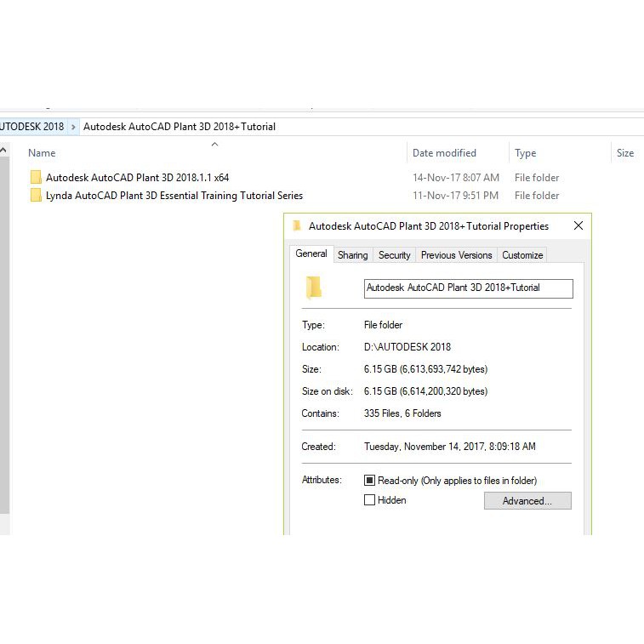Open the Security tab
The height and width of the screenshot is (644, 644).
tap(394, 255)
